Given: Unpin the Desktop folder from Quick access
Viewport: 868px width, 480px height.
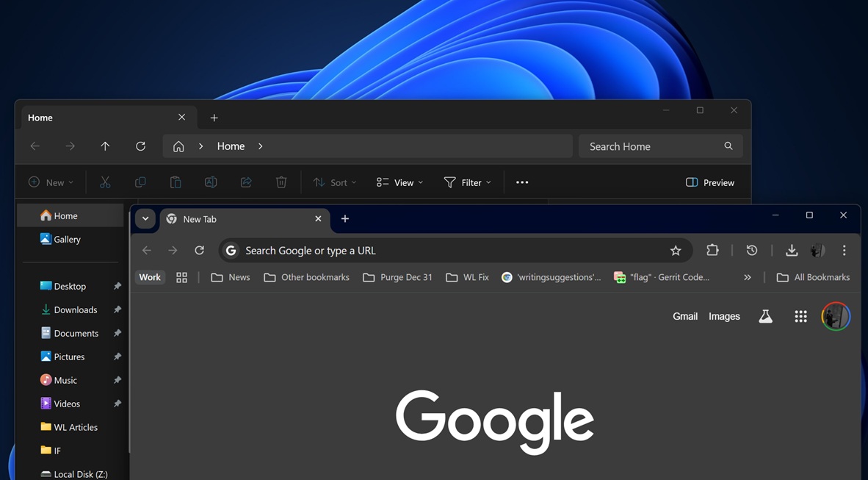Looking at the screenshot, I should pyautogui.click(x=117, y=287).
